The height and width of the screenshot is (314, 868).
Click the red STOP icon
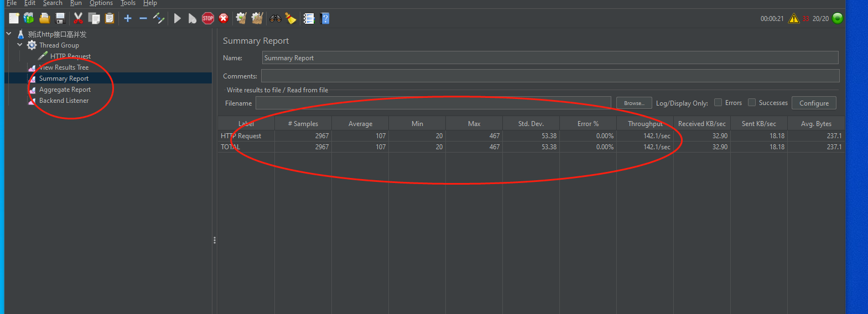point(208,18)
